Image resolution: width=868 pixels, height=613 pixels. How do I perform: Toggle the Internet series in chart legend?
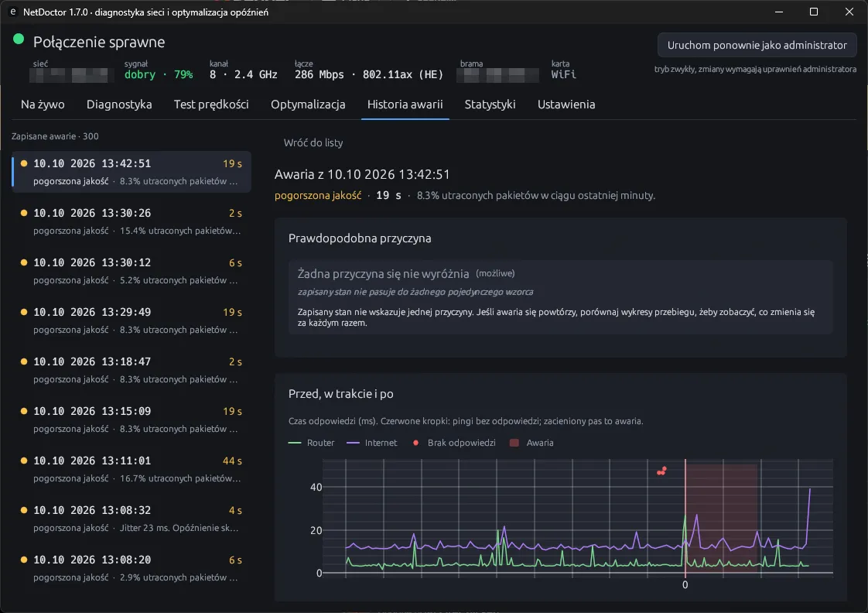pos(372,443)
